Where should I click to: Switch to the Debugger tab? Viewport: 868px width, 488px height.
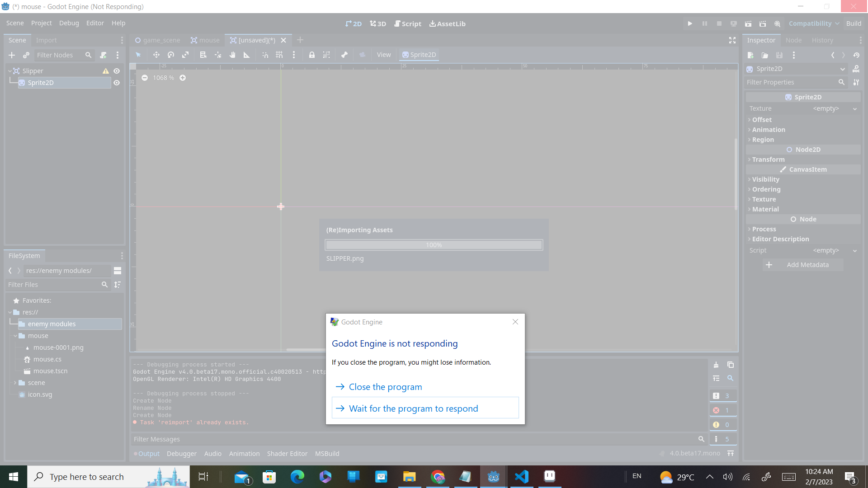pyautogui.click(x=181, y=453)
